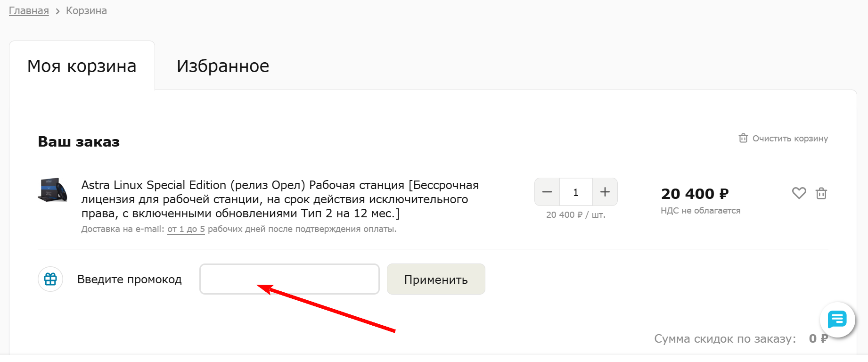The width and height of the screenshot is (868, 362).
Task: Go to Главная via the breadcrumb
Action: pos(29,11)
